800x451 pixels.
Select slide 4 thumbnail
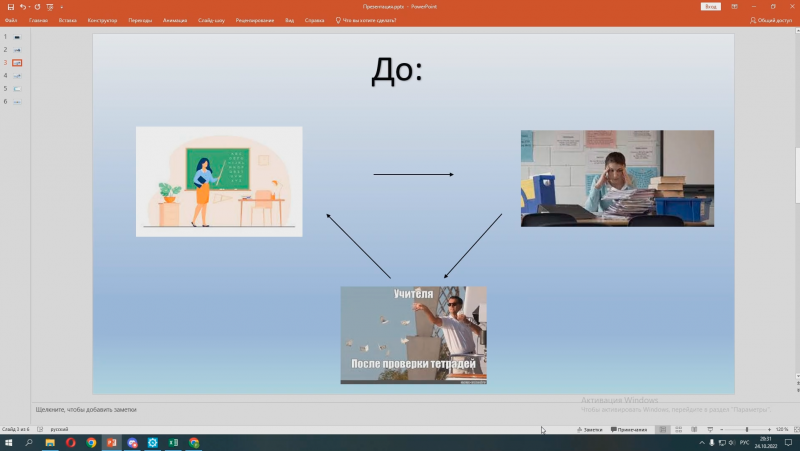17,76
